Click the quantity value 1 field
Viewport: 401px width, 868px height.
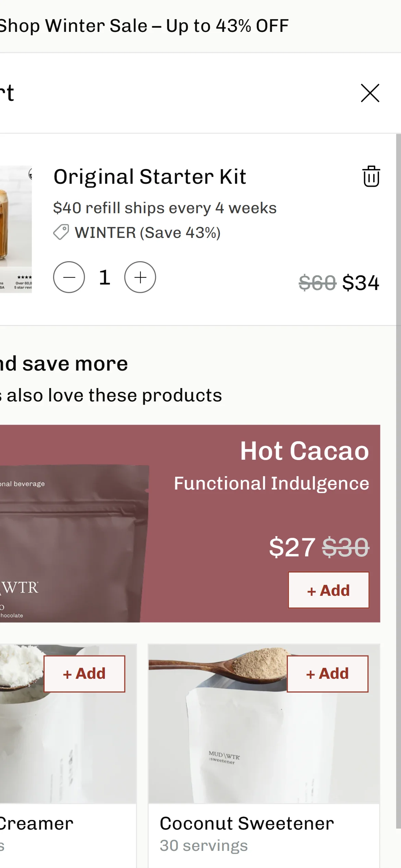(x=105, y=277)
